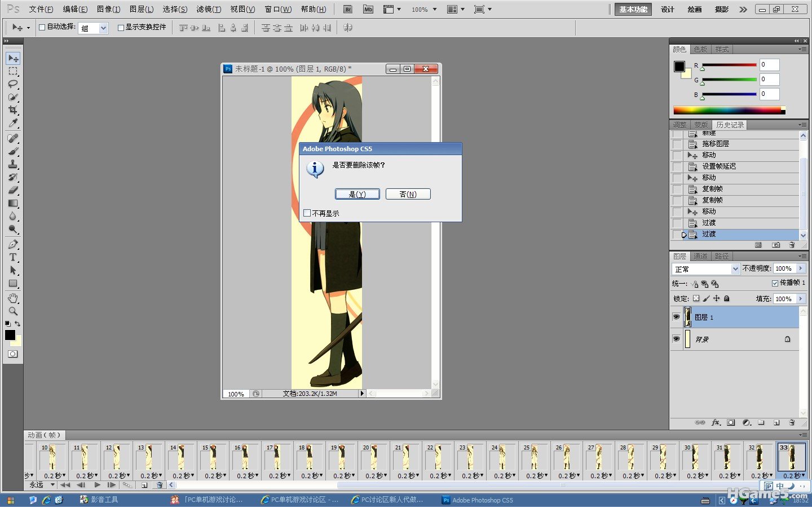This screenshot has height=507, width=812.
Task: Open the 图像(I) menu
Action: click(x=109, y=9)
